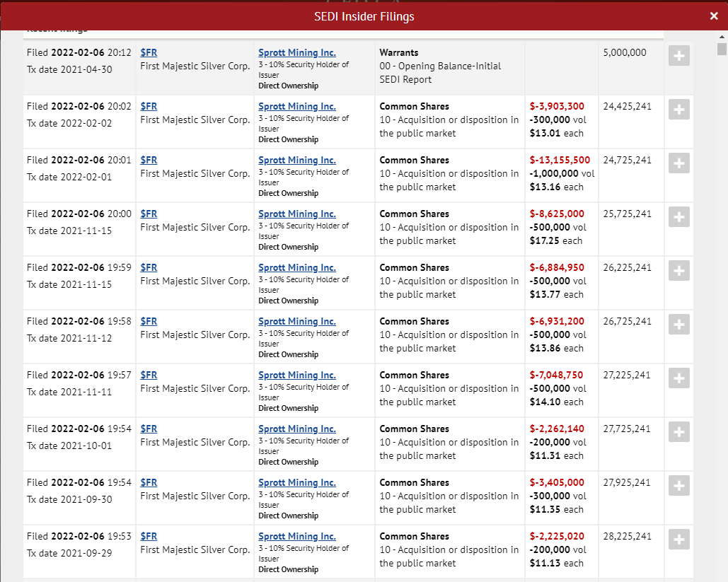The height and width of the screenshot is (582, 728).
Task: Expand details for the 24,725,241 balance row
Action: (x=678, y=163)
